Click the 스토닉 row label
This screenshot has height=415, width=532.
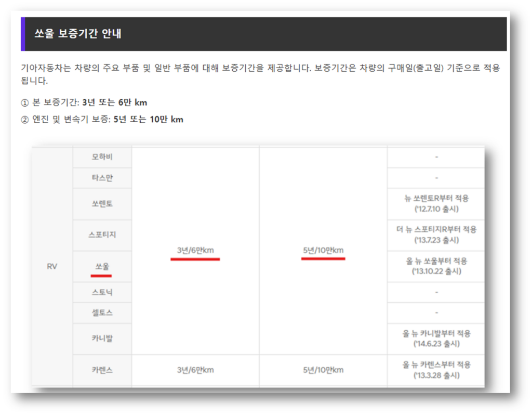pyautogui.click(x=102, y=292)
